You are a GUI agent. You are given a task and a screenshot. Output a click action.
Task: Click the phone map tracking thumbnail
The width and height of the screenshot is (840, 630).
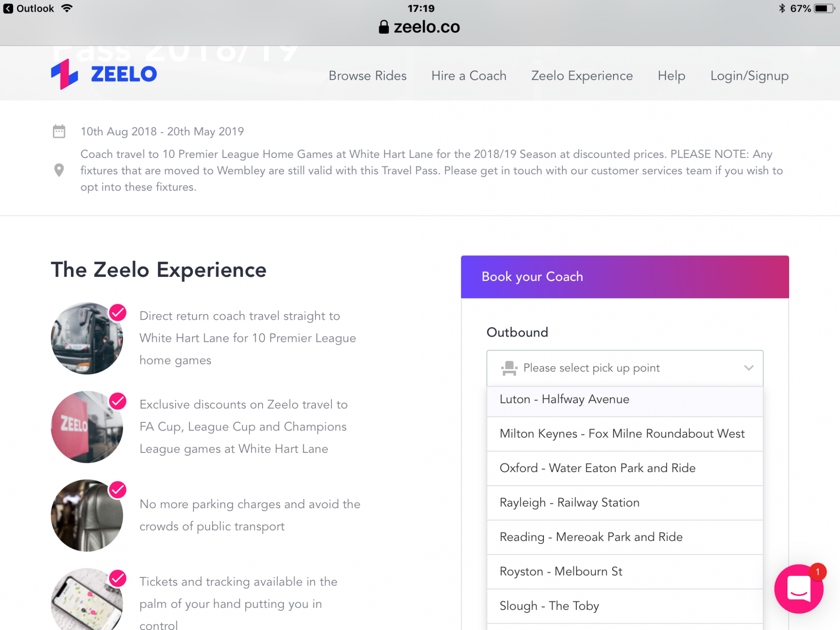87,599
